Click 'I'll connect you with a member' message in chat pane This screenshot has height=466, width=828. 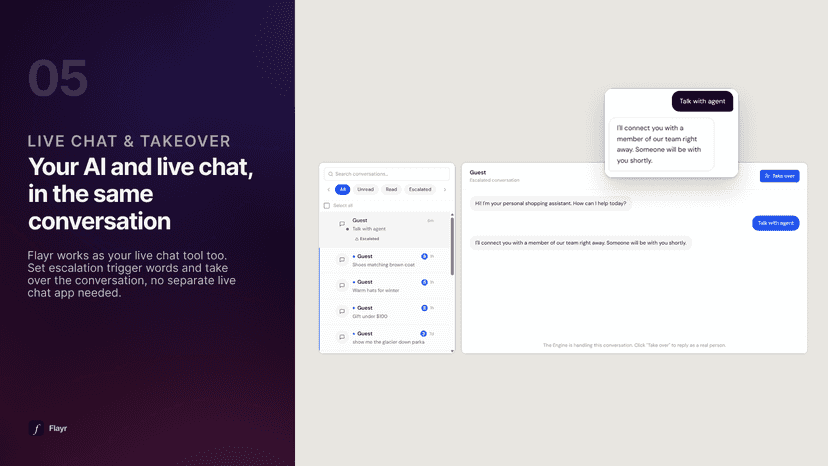tap(580, 243)
